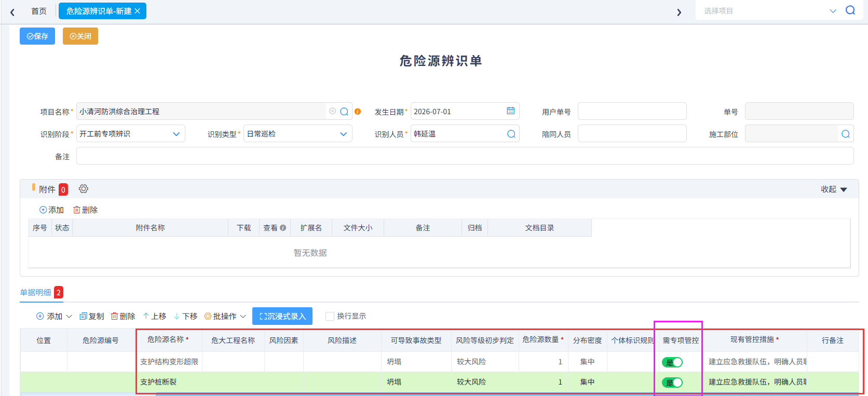Click the 用户单号 input field

632,111
